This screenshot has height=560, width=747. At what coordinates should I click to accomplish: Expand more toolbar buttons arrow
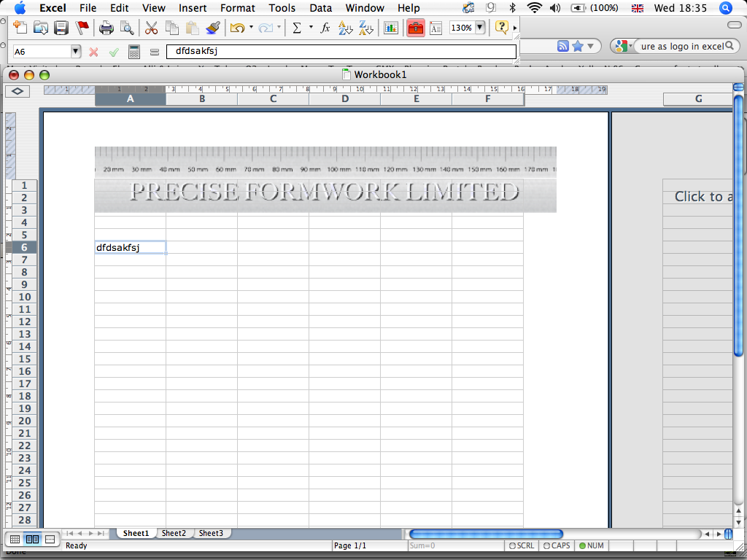click(515, 28)
